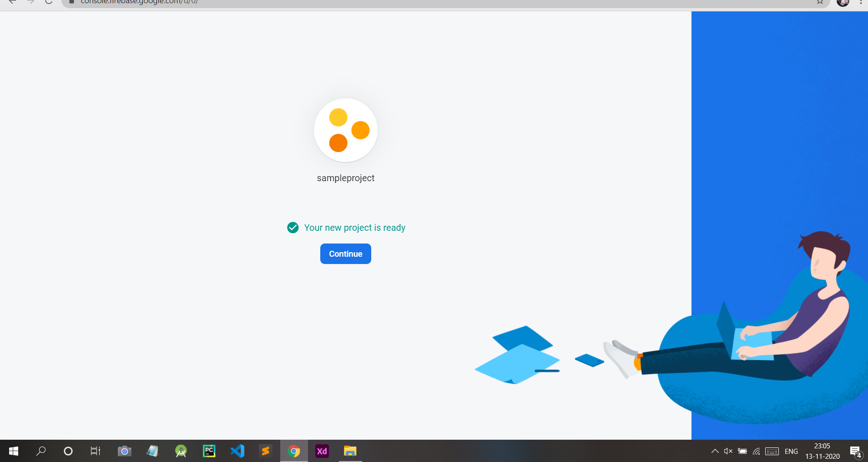Switch to Google Chrome on the taskbar
The width and height of the screenshot is (868, 462).
tap(294, 451)
